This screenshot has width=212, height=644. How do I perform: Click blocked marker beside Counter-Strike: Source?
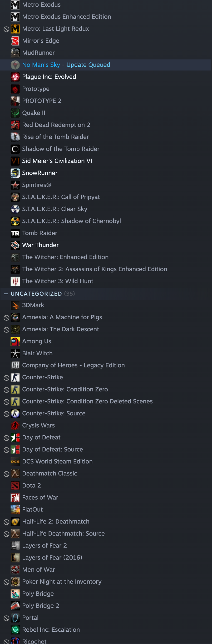pyautogui.click(x=6, y=413)
